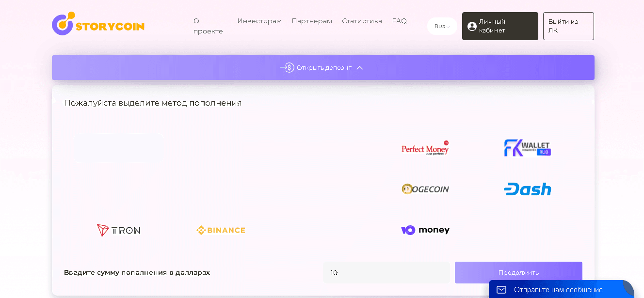
Task: Click Выйти из ЛК button
Action: click(x=568, y=26)
